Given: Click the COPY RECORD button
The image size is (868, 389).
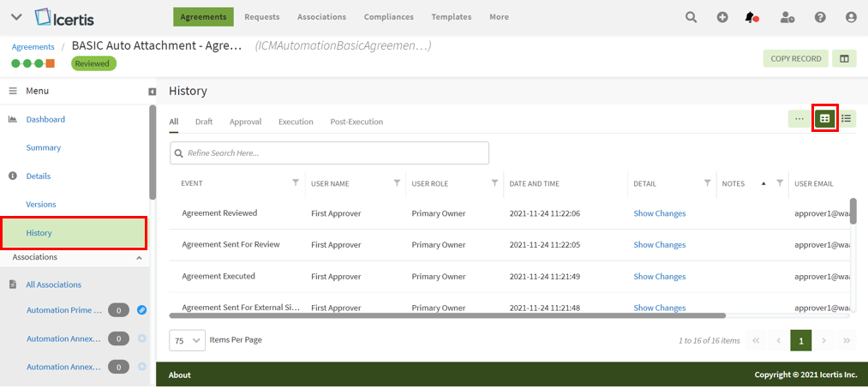Looking at the screenshot, I should tap(796, 58).
